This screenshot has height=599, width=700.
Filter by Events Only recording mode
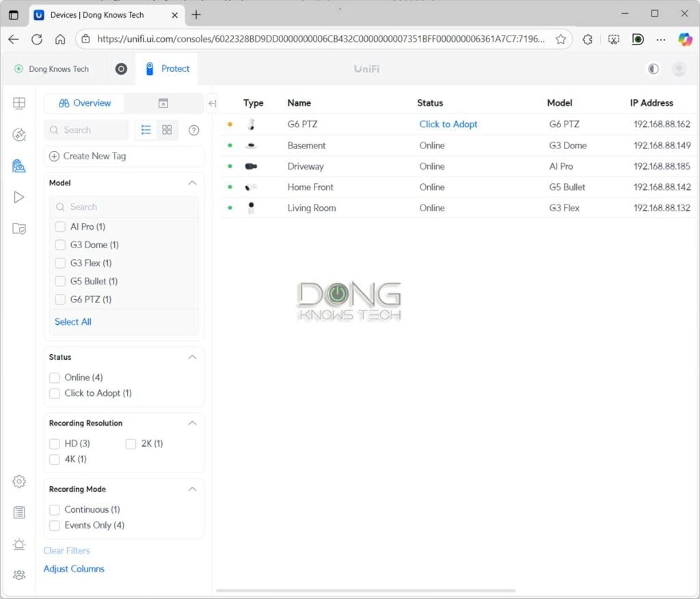pos(55,525)
